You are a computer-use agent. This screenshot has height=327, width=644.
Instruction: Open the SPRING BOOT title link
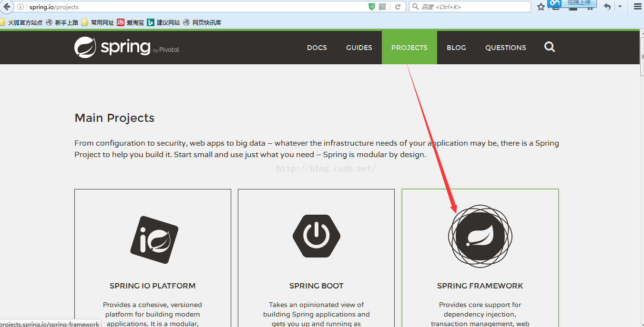point(317,286)
